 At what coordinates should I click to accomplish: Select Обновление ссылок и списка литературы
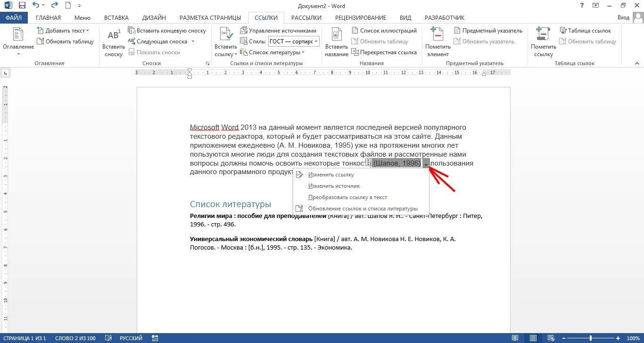[361, 209]
